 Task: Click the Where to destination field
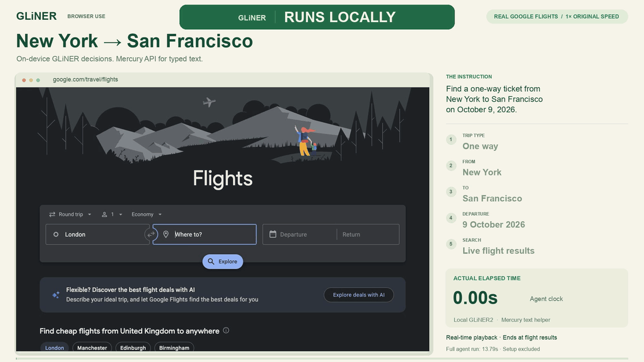[x=204, y=235]
